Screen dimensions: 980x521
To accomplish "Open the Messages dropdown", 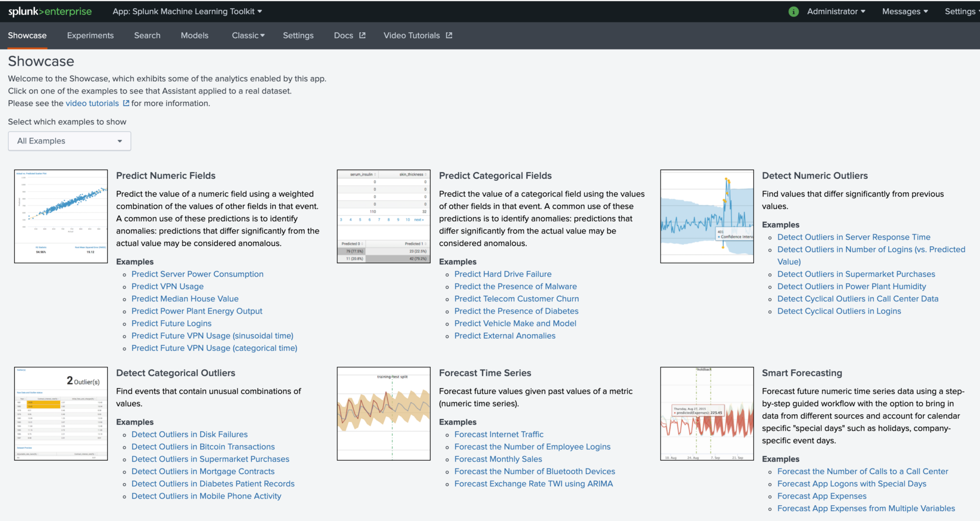I will coord(904,11).
